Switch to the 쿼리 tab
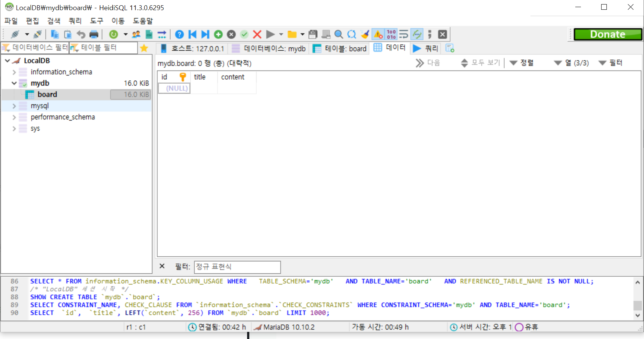This screenshot has width=644, height=339. click(425, 48)
